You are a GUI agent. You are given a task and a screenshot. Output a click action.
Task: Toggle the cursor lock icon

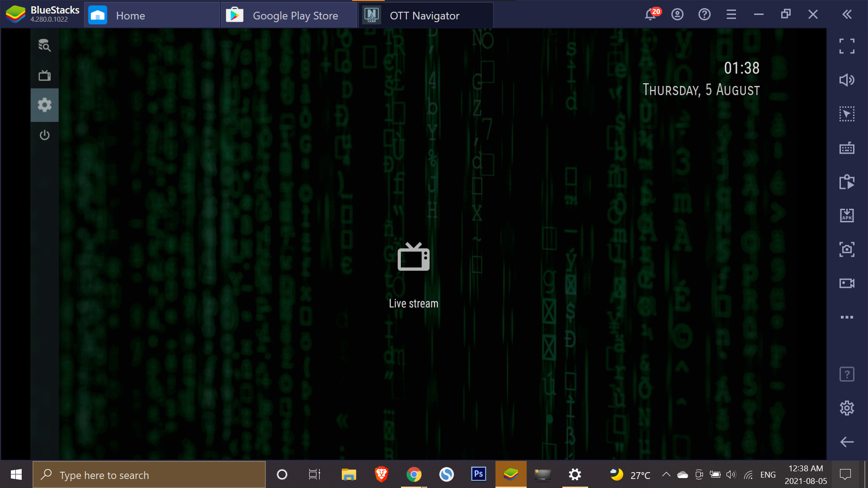[x=847, y=114]
